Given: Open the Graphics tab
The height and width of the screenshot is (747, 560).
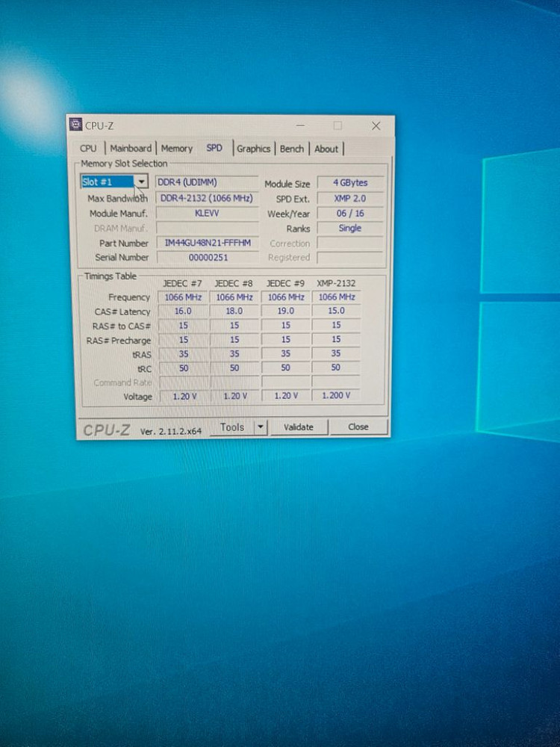Looking at the screenshot, I should pos(253,149).
